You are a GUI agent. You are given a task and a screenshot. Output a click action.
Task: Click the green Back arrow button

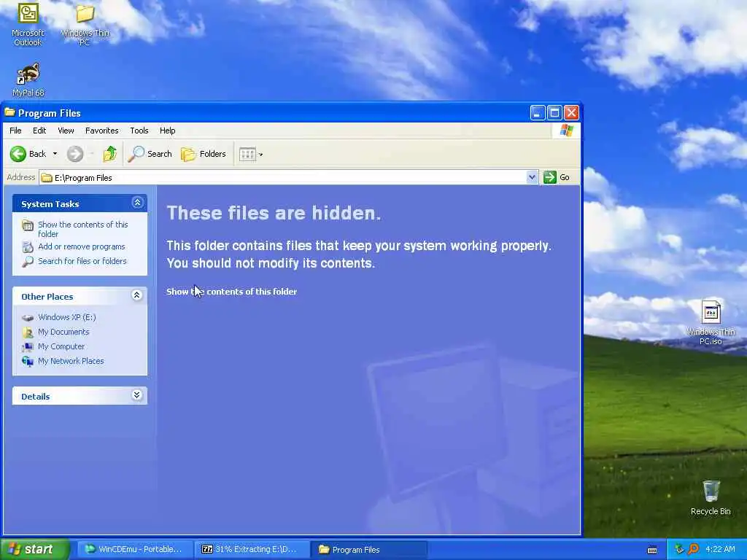coord(18,154)
